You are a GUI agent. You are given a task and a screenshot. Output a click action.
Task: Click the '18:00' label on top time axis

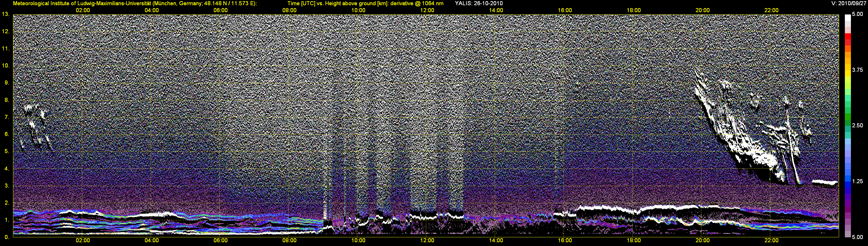(634, 10)
